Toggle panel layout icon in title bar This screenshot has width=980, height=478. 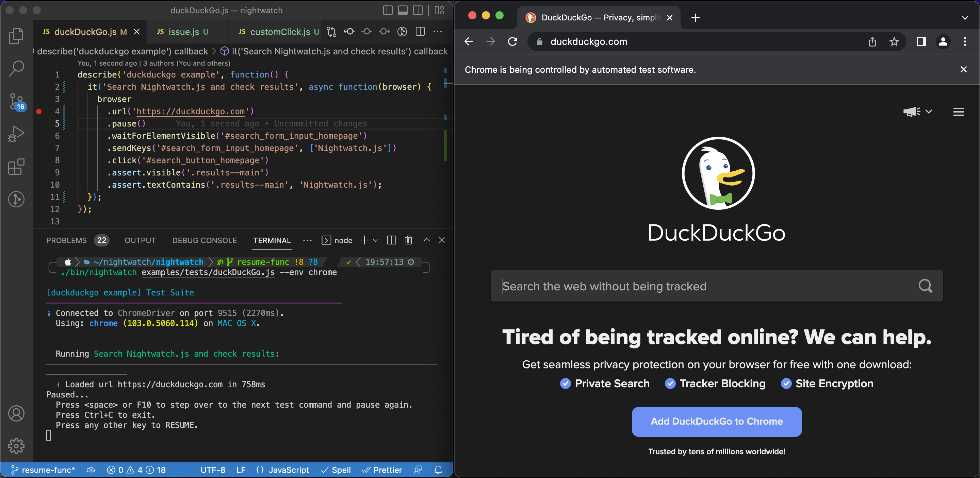403,10
